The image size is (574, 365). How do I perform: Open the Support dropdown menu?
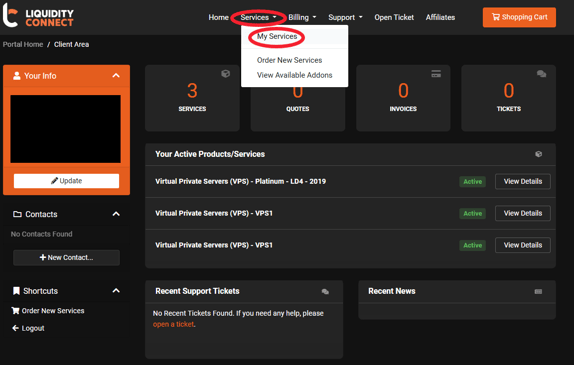(x=345, y=17)
